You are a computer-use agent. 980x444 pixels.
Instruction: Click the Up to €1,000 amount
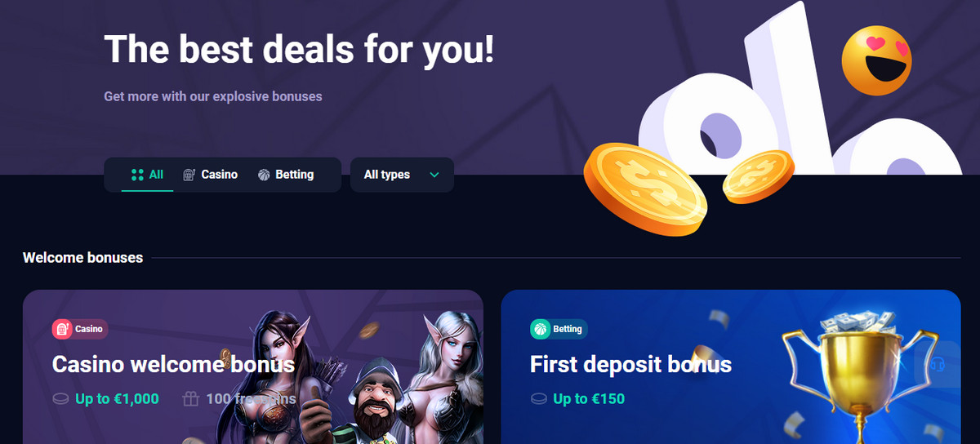click(x=117, y=399)
